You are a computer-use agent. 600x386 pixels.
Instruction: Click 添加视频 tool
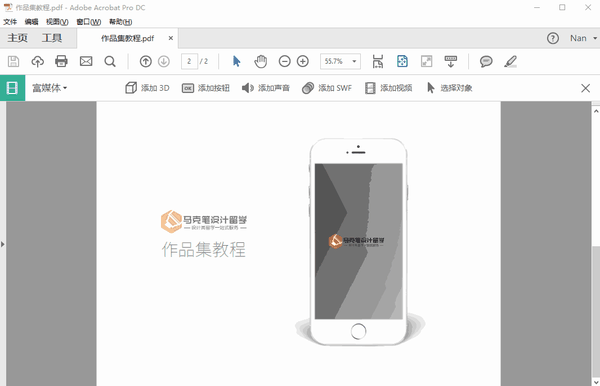[x=388, y=88]
